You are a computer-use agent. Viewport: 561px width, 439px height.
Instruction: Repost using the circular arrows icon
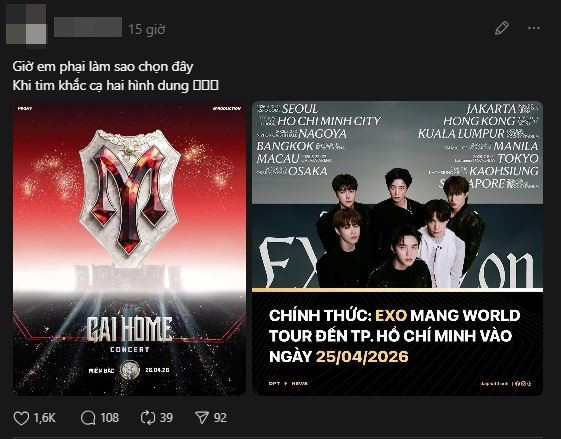pyautogui.click(x=148, y=418)
